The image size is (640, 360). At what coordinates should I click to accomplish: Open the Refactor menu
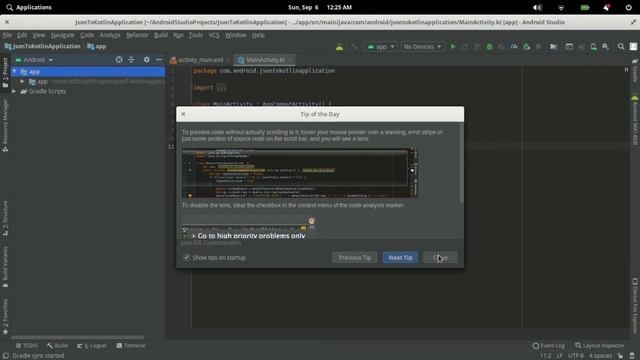137,35
